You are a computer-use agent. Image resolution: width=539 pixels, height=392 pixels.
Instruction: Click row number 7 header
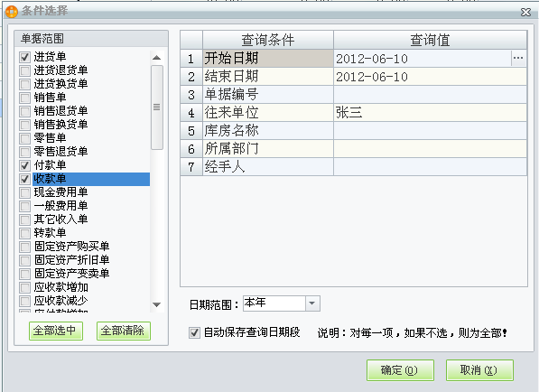click(191, 167)
